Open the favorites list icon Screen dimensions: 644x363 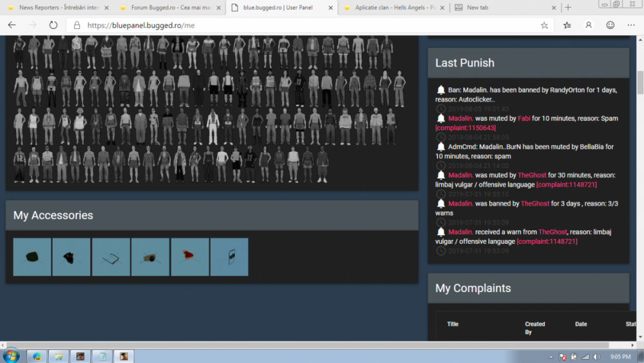pyautogui.click(x=567, y=25)
